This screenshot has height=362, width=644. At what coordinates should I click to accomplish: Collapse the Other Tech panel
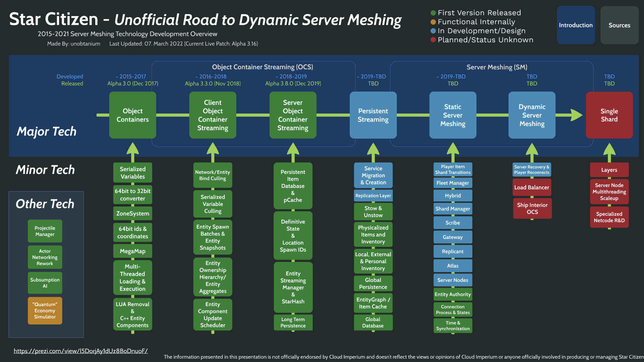point(45,203)
